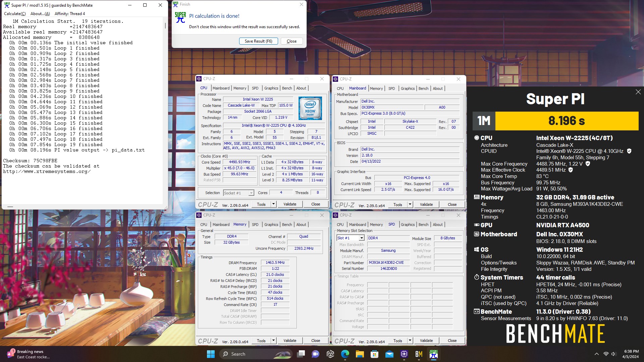The image size is (644, 362).
Task: Click the Part Number M393A1K43DB2-CWE field
Action: tap(388, 263)
